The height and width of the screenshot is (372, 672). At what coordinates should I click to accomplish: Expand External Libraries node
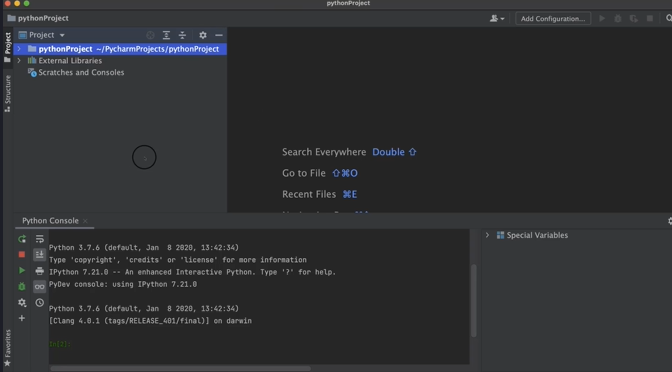[x=19, y=61]
